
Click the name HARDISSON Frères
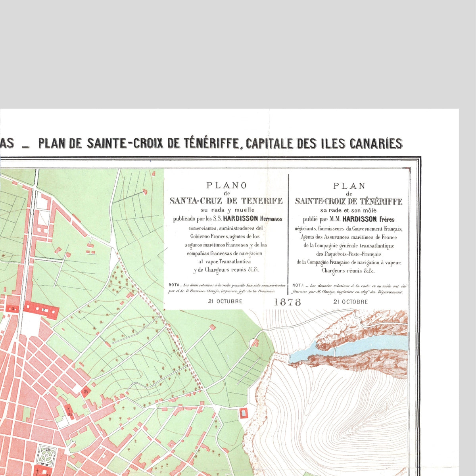coord(369,219)
